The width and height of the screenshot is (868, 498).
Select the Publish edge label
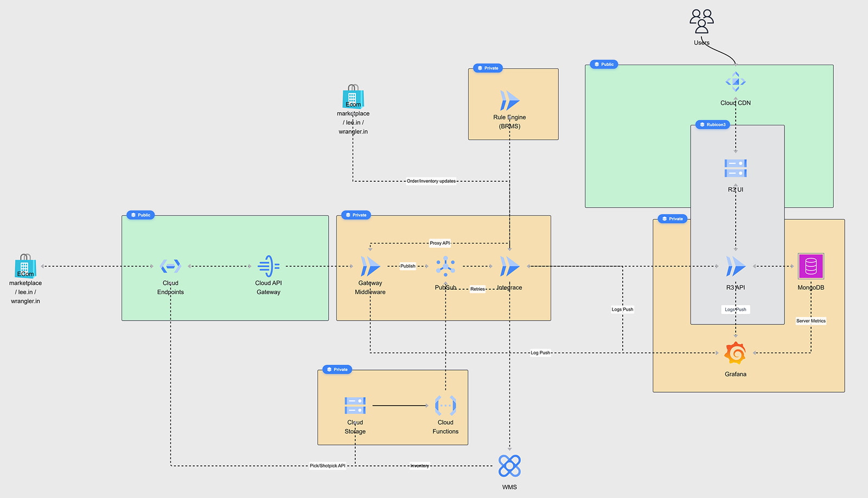(x=408, y=266)
